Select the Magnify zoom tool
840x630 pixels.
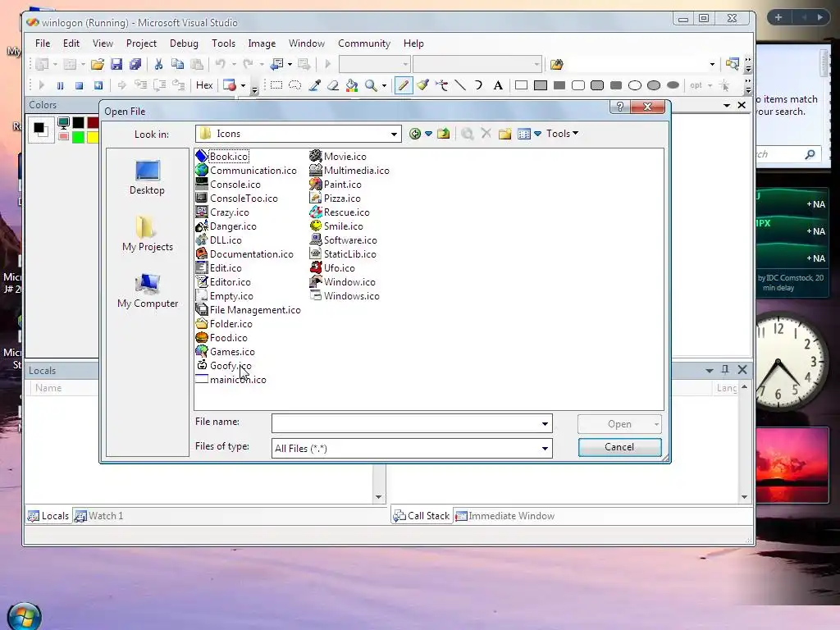[371, 85]
